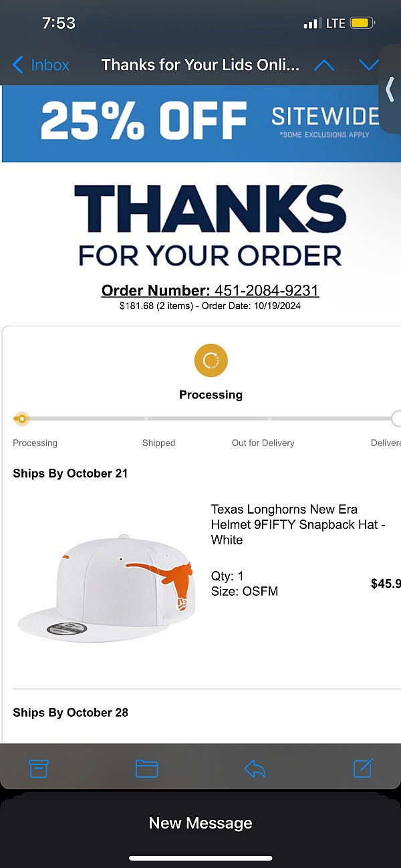This screenshot has height=868, width=401.
Task: Expand the side panel chevron handle
Action: (x=390, y=90)
